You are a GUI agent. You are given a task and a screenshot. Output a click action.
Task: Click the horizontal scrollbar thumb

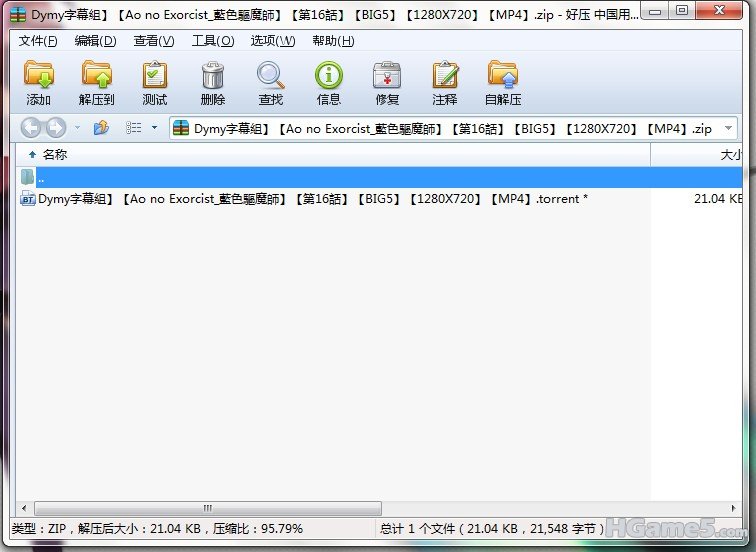coord(208,508)
